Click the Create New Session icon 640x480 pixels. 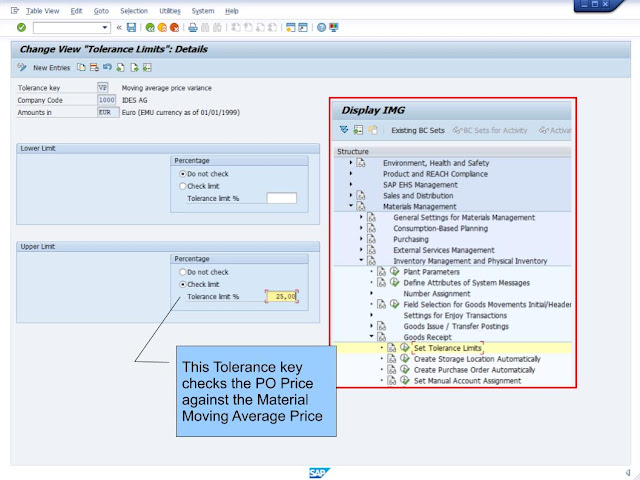click(x=290, y=27)
